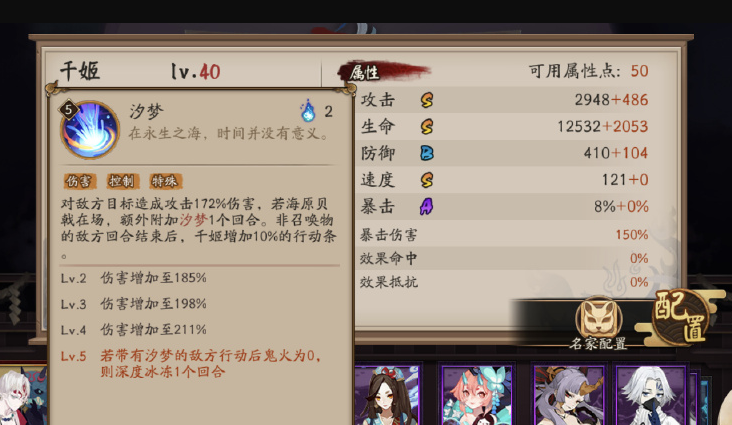Click the 汐梦 skill icon
The image size is (732, 425).
pyautogui.click(x=90, y=129)
